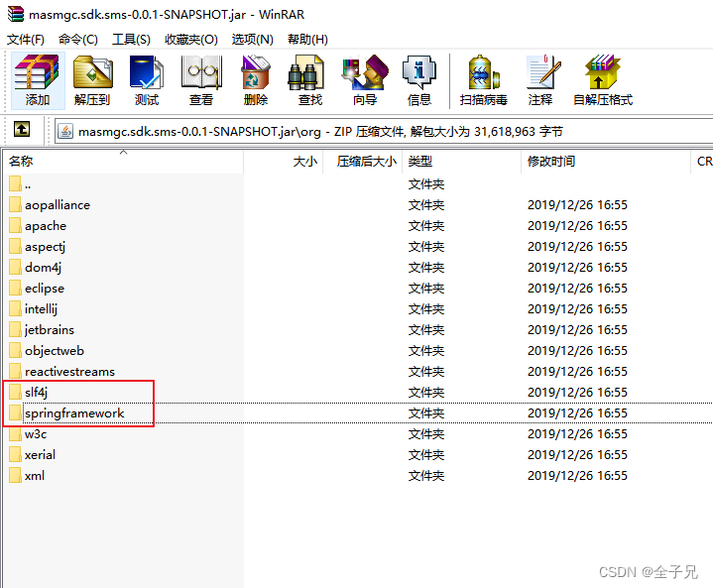713x588 pixels.
Task: Click the folder icon next to dom4j
Action: tap(15, 267)
